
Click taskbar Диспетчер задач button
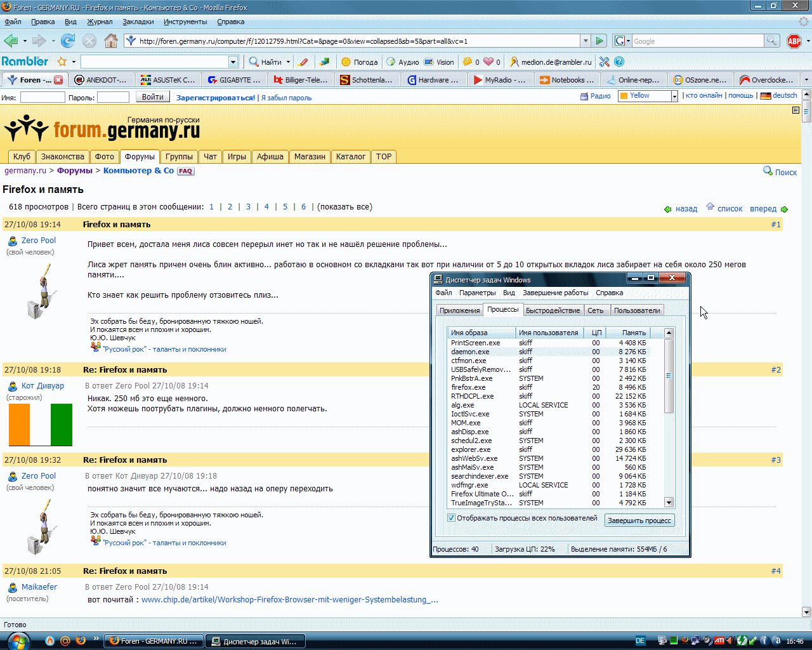[x=256, y=641]
